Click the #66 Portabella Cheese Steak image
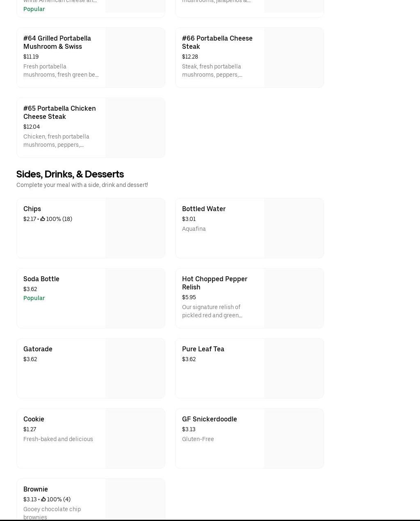The height and width of the screenshot is (521, 420). (294, 57)
